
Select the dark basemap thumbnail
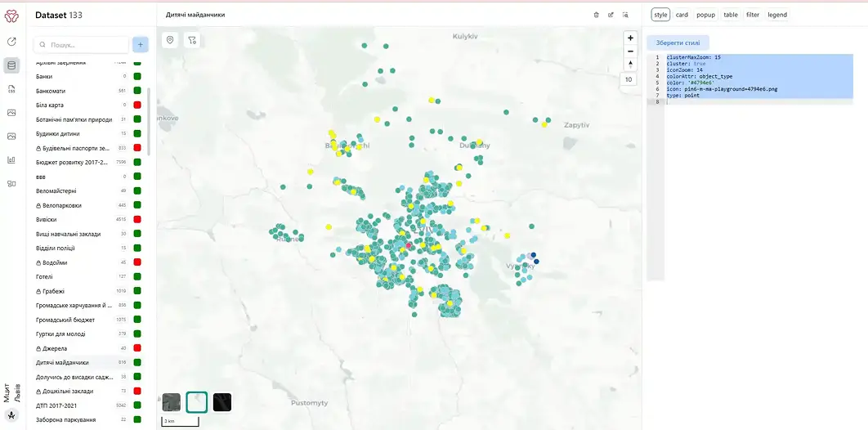point(222,402)
